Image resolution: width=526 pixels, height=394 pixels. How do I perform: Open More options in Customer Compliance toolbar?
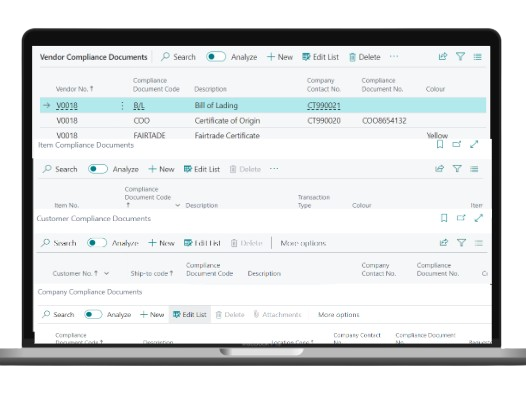click(303, 243)
